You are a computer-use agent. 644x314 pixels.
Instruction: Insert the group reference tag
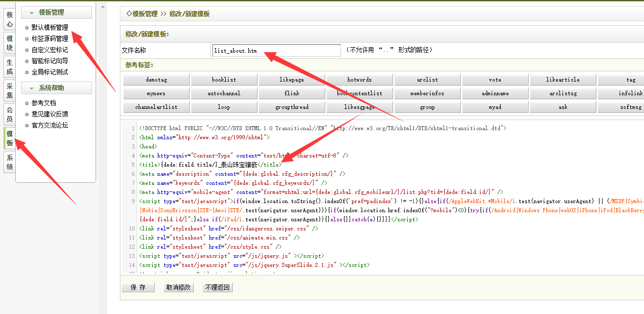point(427,107)
